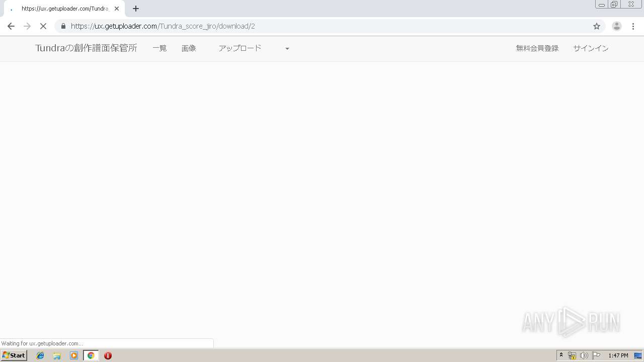The height and width of the screenshot is (362, 644).
Task: Expand the dropdown caret after アップロード
Action: click(287, 49)
